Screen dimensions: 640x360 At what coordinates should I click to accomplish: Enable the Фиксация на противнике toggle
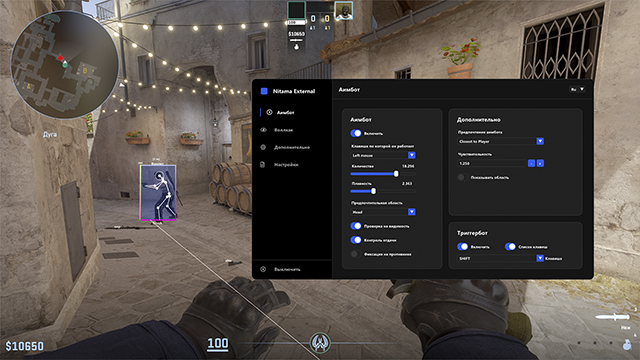coord(356,254)
